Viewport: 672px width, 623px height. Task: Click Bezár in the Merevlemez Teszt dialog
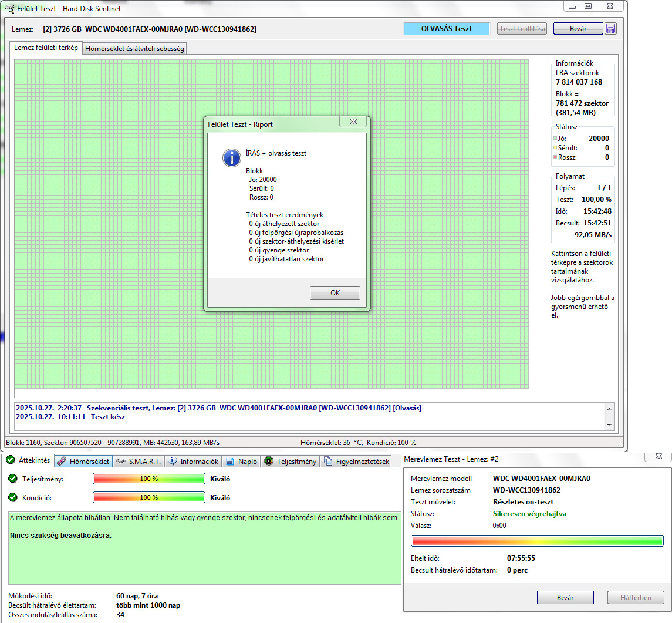click(x=565, y=597)
